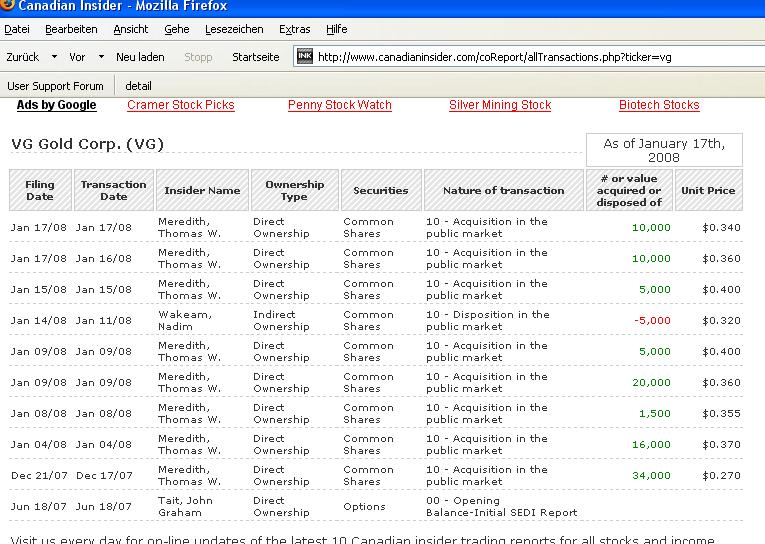The image size is (765, 544).
Task: Open the Penny Stock Watch ad link
Action: (x=340, y=105)
